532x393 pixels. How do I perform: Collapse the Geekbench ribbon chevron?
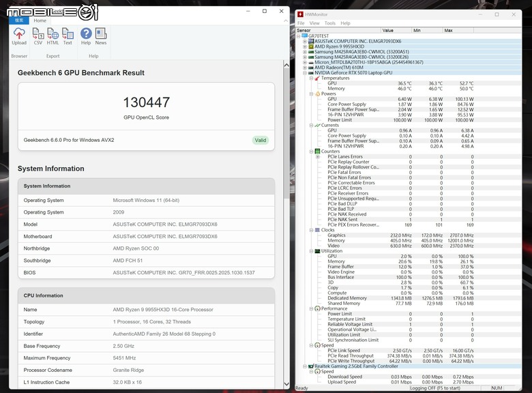(286, 20)
